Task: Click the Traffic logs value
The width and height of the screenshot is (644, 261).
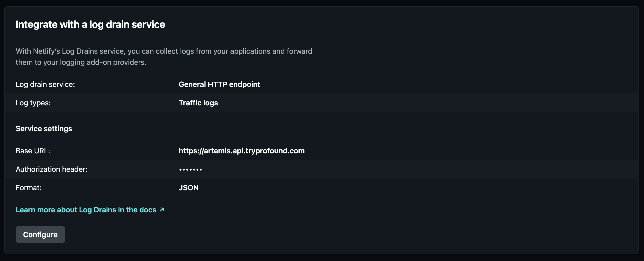Action: pyautogui.click(x=198, y=103)
